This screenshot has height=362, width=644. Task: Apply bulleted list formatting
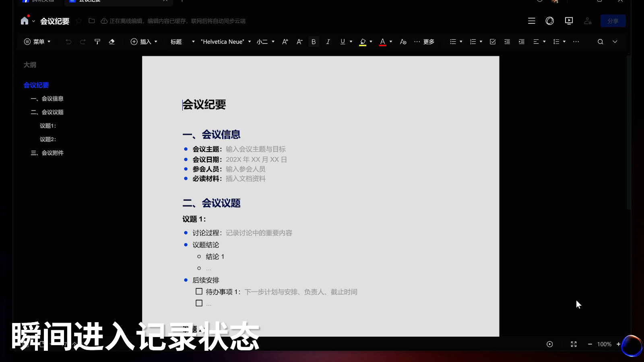[453, 42]
